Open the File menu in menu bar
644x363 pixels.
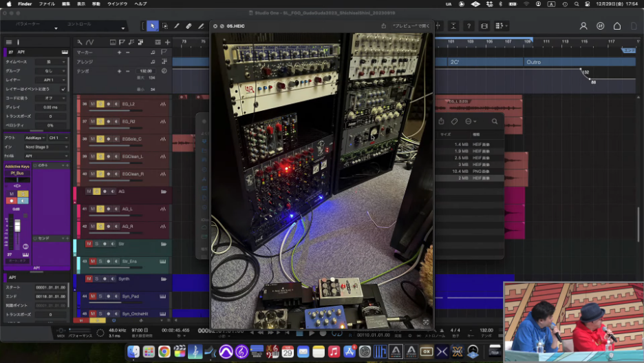pyautogui.click(x=47, y=3)
